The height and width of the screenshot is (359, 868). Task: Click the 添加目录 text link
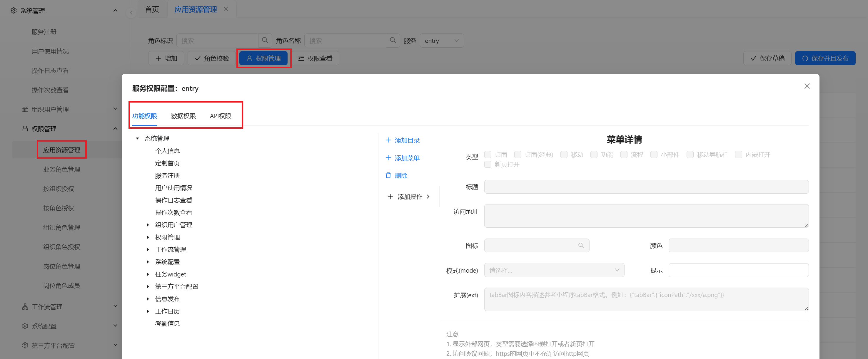[x=407, y=140]
